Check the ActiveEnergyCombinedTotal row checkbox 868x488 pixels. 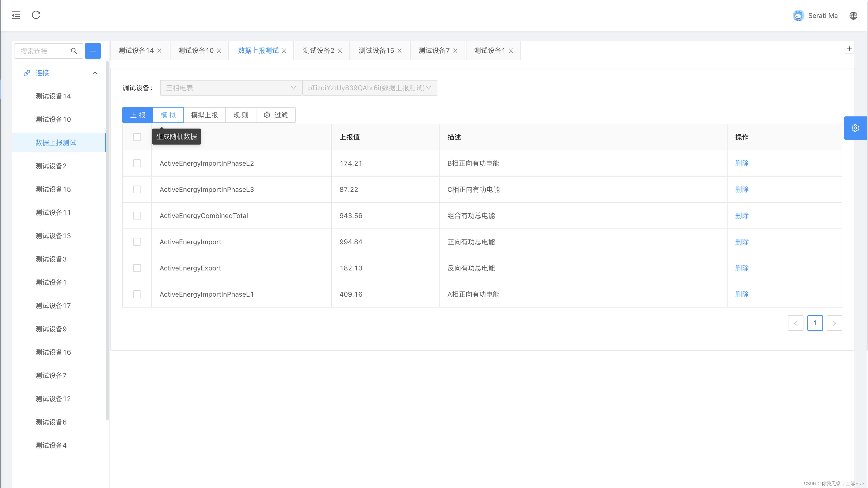137,216
